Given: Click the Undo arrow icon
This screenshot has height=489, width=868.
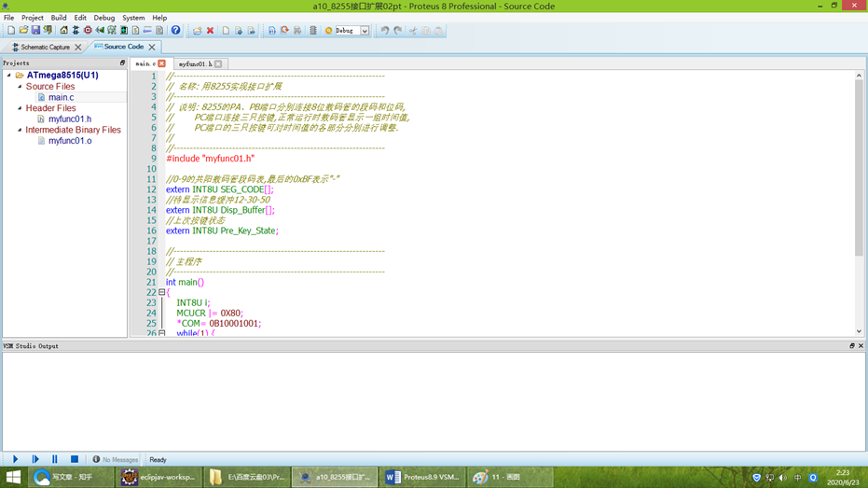Looking at the screenshot, I should (x=385, y=31).
